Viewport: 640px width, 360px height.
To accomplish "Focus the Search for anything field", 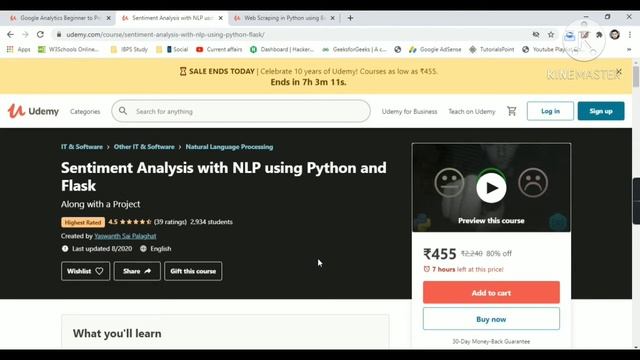I will tap(241, 111).
